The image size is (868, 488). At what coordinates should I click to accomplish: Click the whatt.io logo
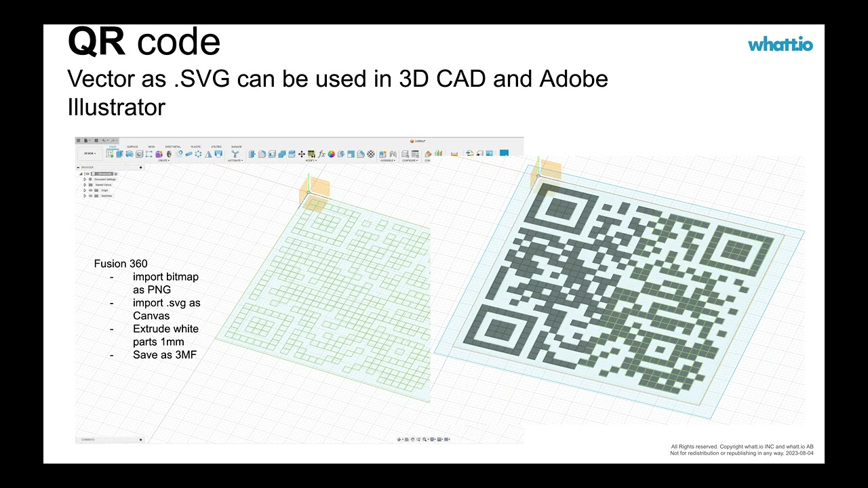(781, 45)
